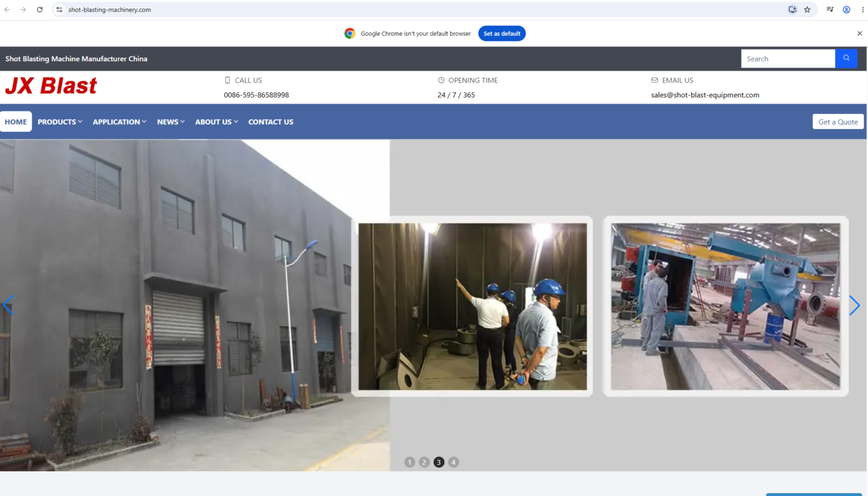Select carousel slide indicator 3
Viewport: 868px width, 496px height.
coord(439,462)
